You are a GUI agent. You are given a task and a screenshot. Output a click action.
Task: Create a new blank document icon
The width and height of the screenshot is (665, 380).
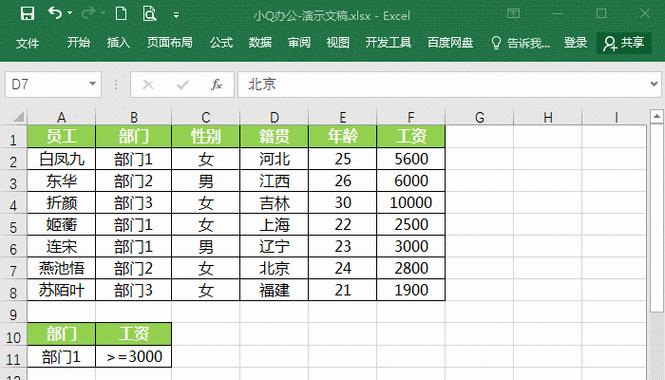(121, 14)
